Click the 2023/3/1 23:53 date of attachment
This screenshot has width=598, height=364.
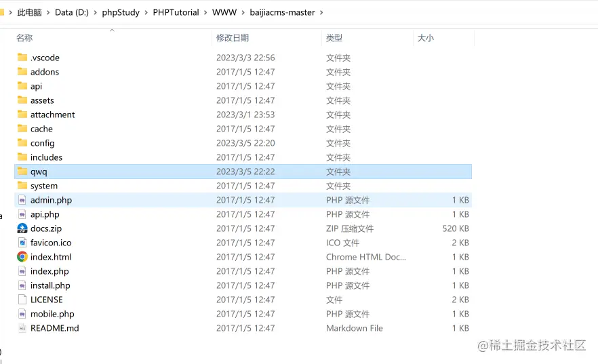pos(245,115)
